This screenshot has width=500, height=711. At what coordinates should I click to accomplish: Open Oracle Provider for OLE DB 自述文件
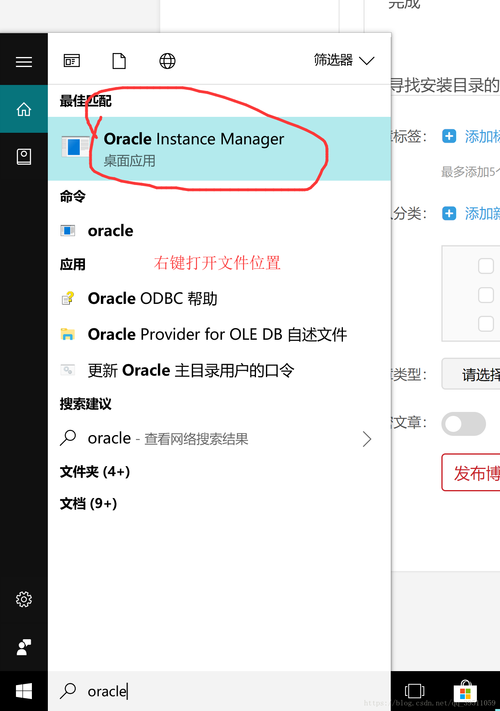pyautogui.click(x=219, y=335)
